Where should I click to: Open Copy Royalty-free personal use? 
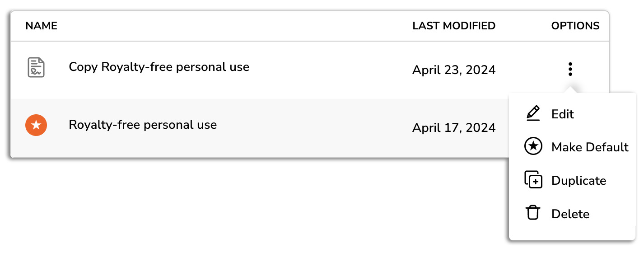[159, 67]
